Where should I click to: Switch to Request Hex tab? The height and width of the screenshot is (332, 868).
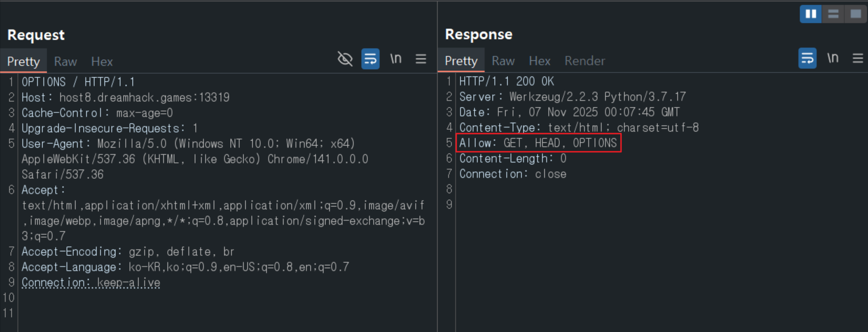pos(102,62)
